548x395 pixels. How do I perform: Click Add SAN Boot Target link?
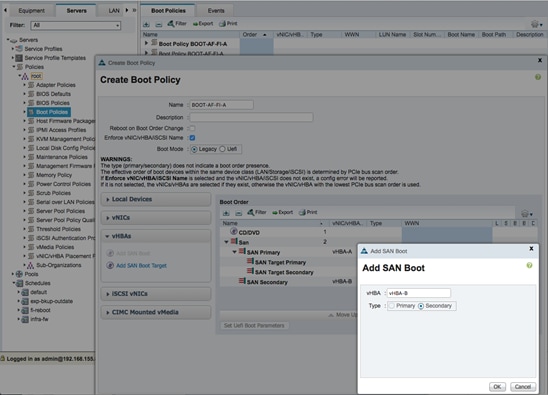[141, 266]
